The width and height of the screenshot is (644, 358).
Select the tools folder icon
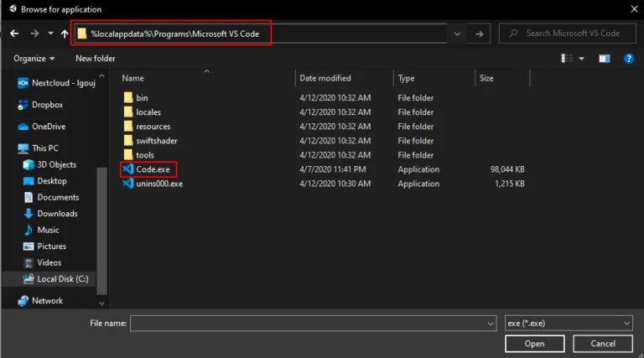click(x=128, y=155)
